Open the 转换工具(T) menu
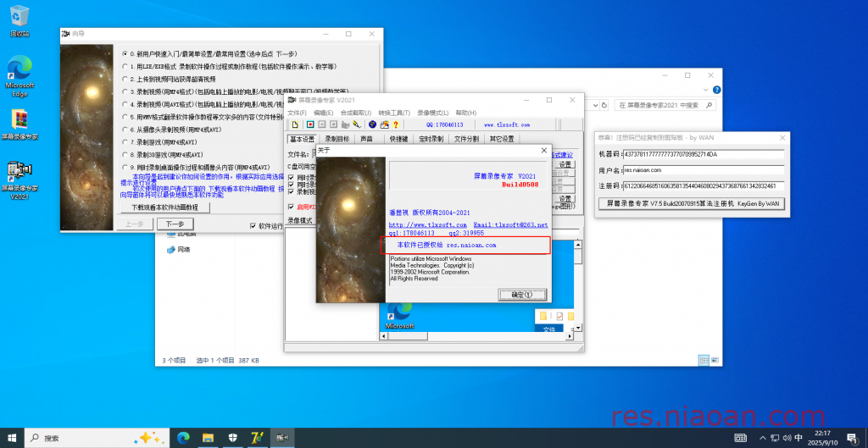The width and height of the screenshot is (868, 448). click(395, 113)
